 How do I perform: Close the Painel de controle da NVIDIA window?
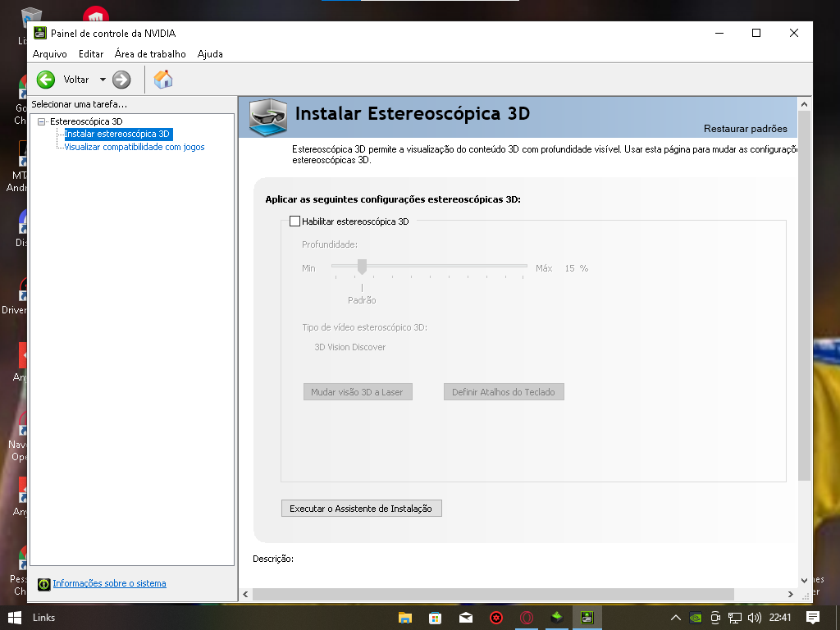coord(794,33)
